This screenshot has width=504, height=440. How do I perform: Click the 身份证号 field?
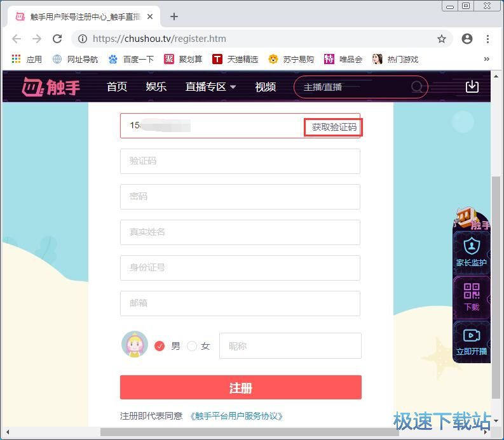click(240, 268)
